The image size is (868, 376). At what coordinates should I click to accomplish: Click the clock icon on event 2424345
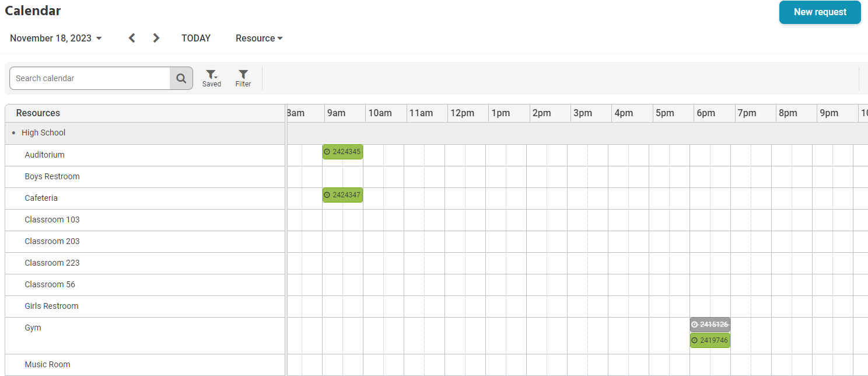326,151
